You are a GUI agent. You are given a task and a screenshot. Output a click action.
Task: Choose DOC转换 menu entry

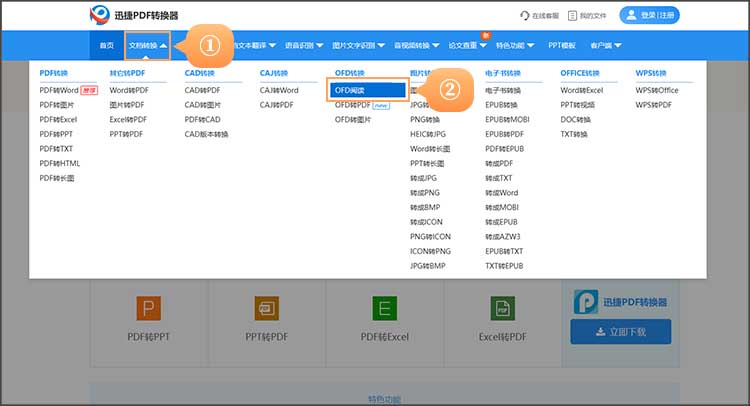575,120
